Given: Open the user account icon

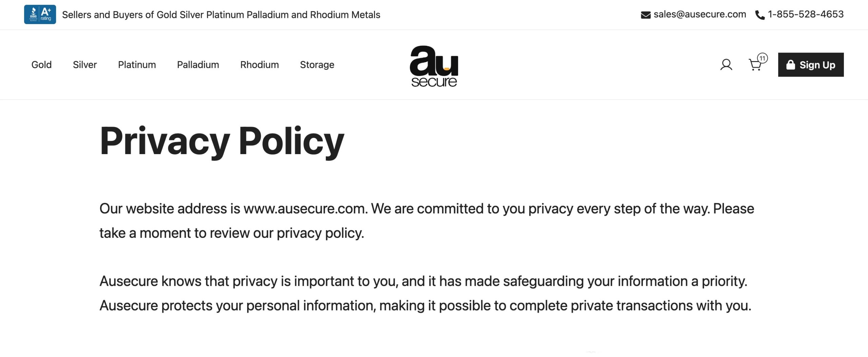Looking at the screenshot, I should coord(726,65).
